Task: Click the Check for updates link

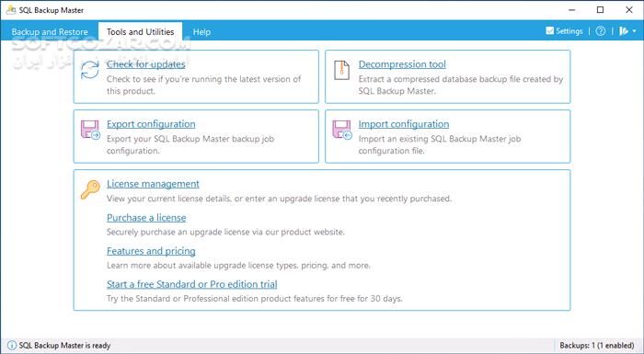Action: point(145,64)
